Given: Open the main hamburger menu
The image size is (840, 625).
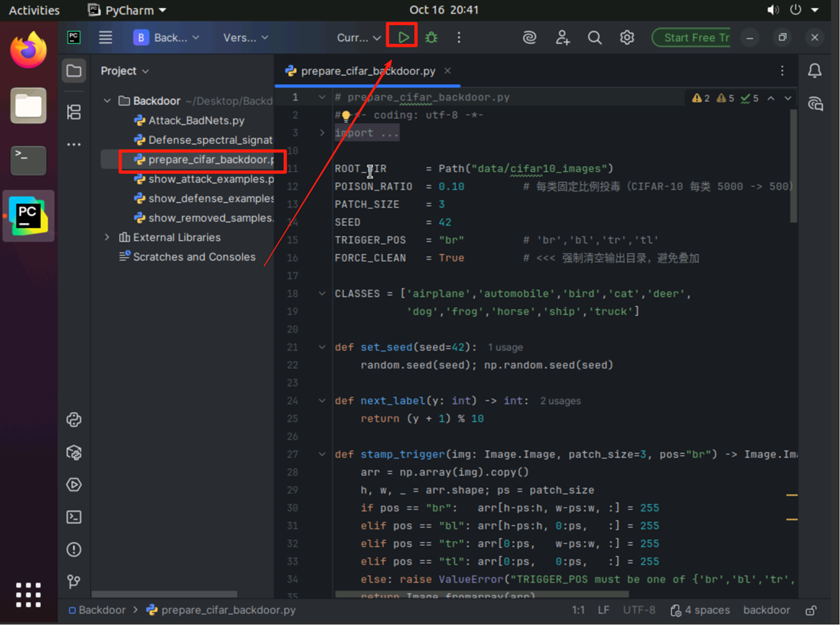Looking at the screenshot, I should 106,37.
